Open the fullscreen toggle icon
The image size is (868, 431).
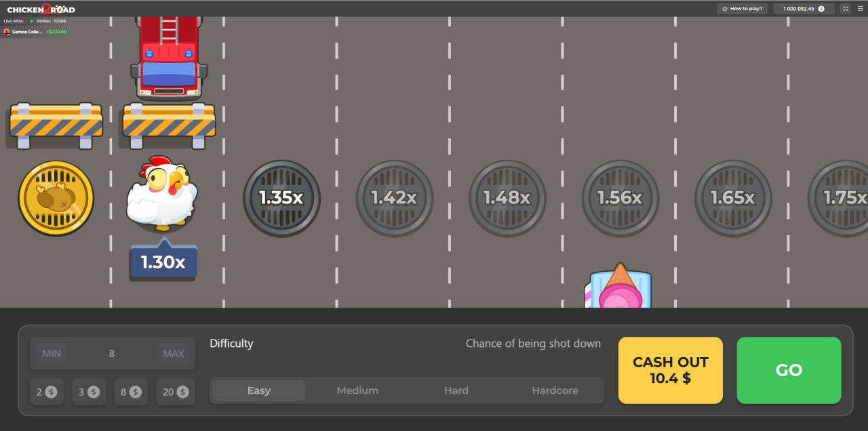845,9
